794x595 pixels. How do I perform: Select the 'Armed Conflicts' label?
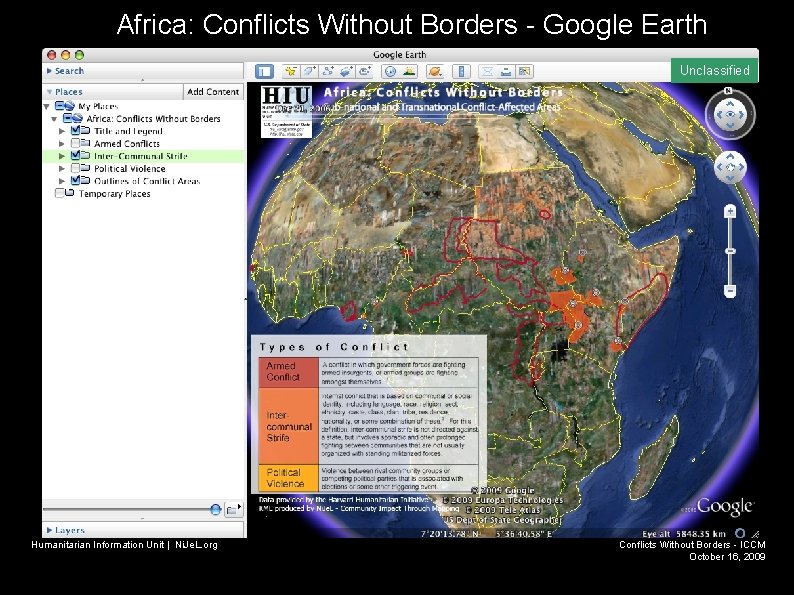127,143
